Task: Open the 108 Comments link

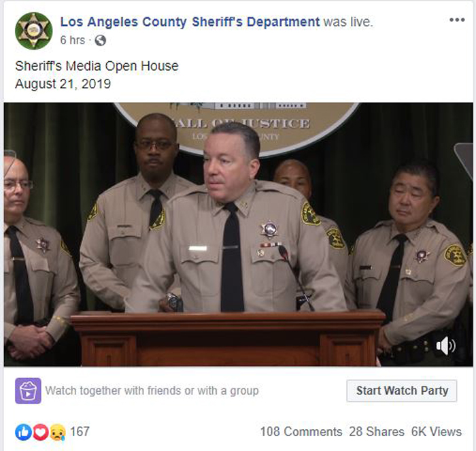Action: (x=301, y=431)
